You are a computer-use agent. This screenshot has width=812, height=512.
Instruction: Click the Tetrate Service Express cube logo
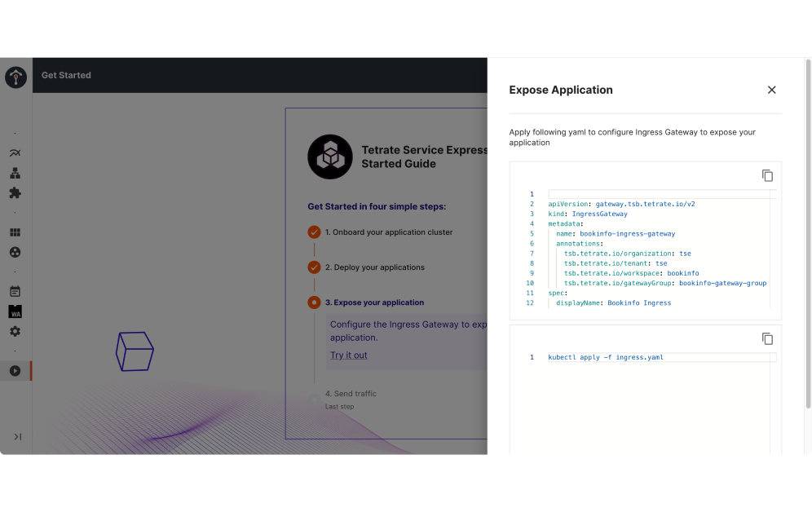(x=330, y=157)
